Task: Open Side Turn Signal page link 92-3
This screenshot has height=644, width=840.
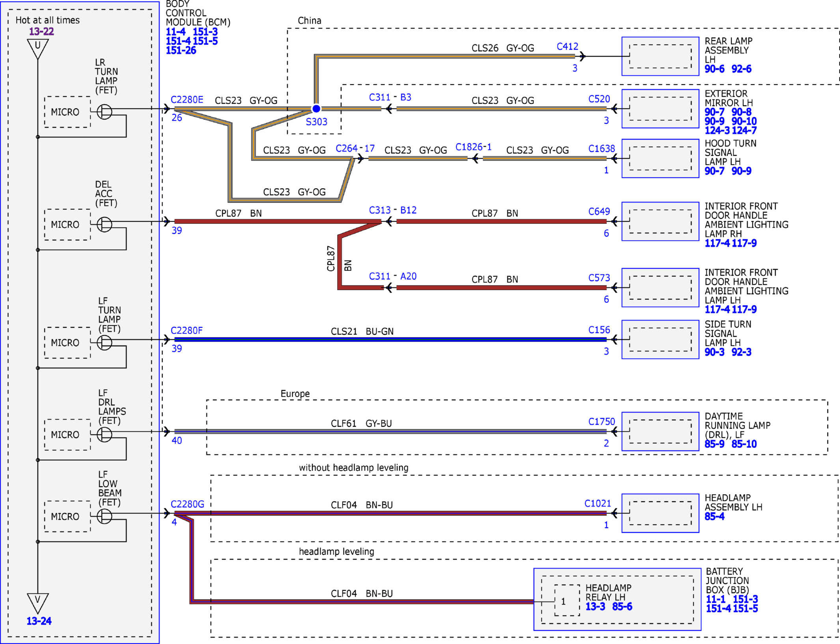Action: 741,352
